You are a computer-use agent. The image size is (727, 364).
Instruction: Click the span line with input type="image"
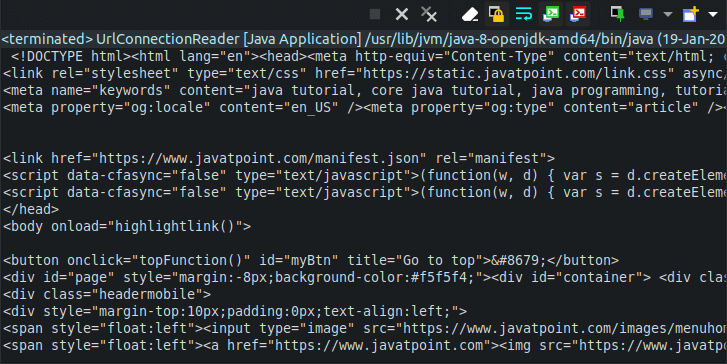coord(365,329)
